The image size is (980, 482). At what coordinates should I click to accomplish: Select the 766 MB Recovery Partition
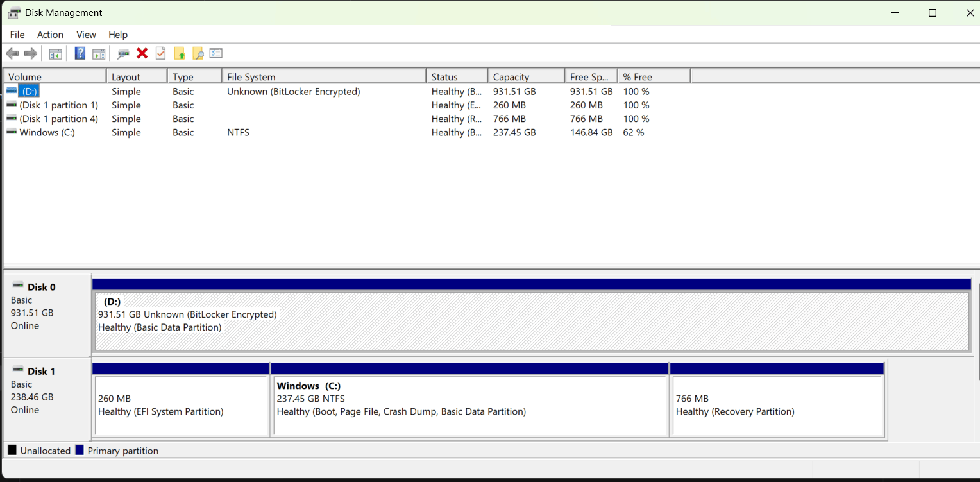click(778, 404)
